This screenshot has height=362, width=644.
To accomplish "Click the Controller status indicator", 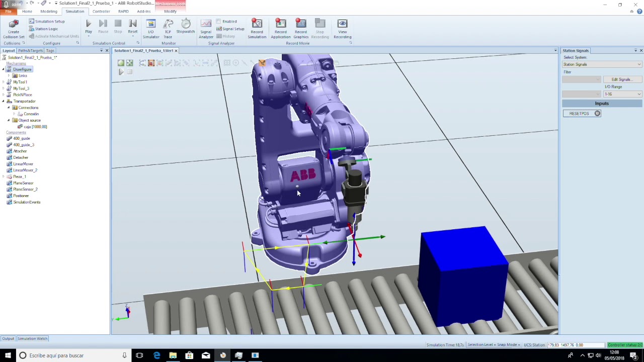I will click(x=625, y=345).
